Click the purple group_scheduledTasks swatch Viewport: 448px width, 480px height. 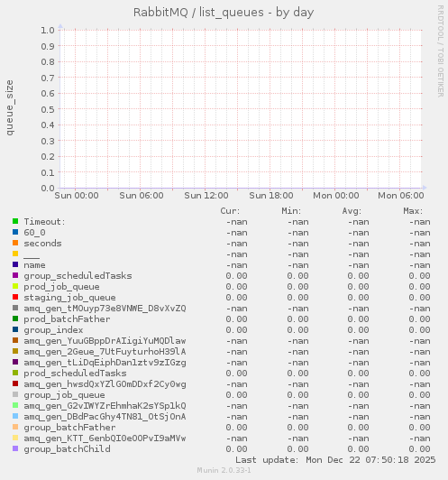point(15,275)
